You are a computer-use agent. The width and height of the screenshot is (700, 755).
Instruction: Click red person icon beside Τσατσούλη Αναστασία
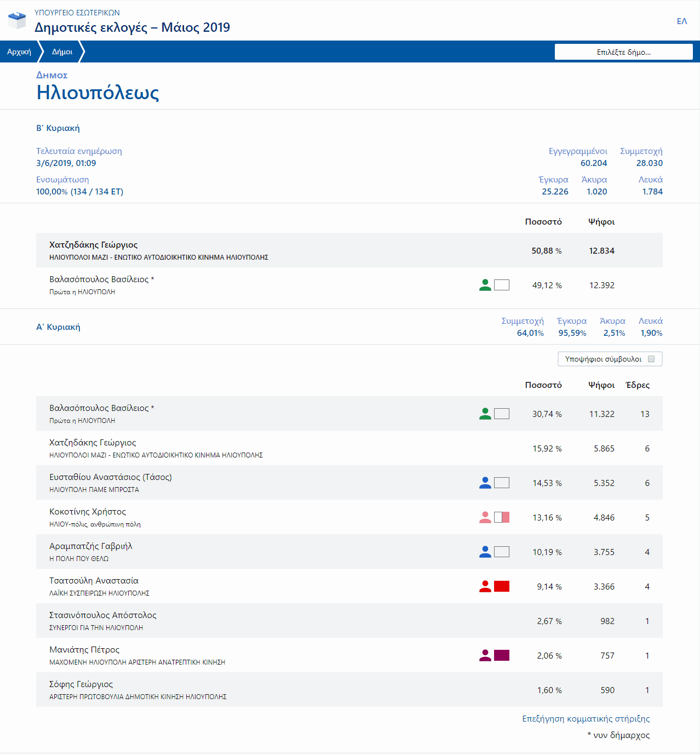click(485, 586)
